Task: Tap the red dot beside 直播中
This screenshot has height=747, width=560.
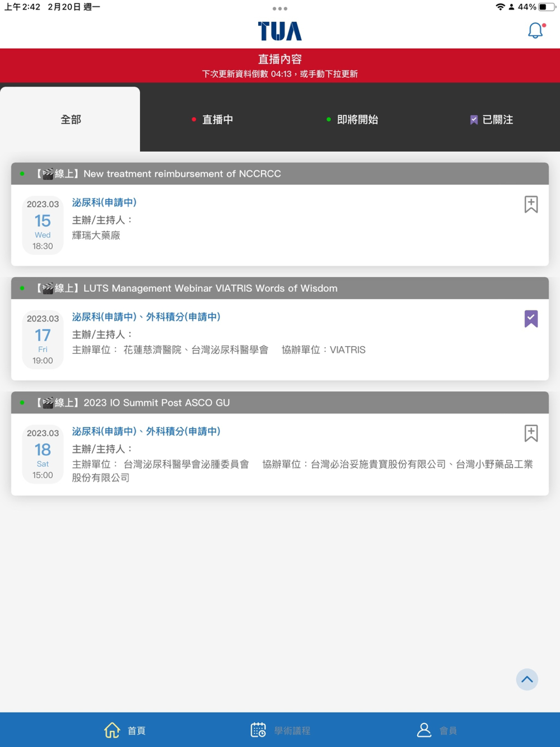Action: [x=194, y=119]
